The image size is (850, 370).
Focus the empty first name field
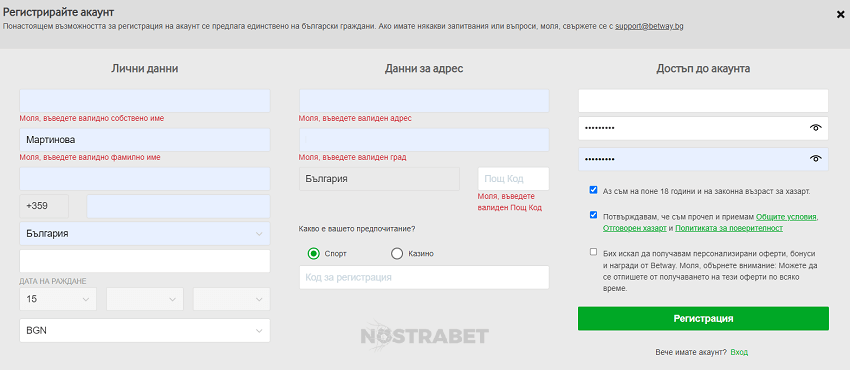[145, 101]
